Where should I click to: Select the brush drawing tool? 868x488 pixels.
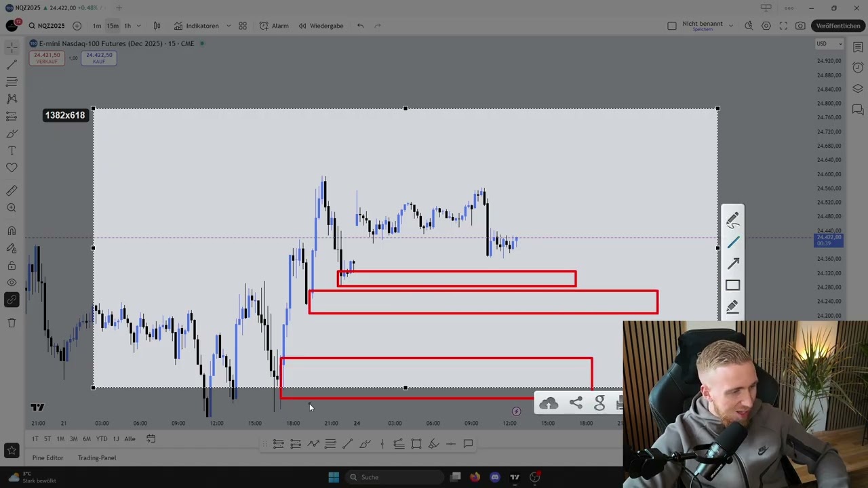12,134
